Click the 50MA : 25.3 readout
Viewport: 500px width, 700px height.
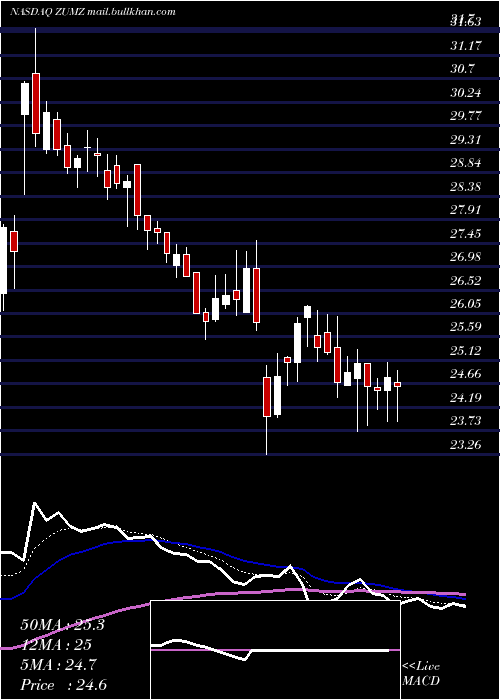(62, 625)
